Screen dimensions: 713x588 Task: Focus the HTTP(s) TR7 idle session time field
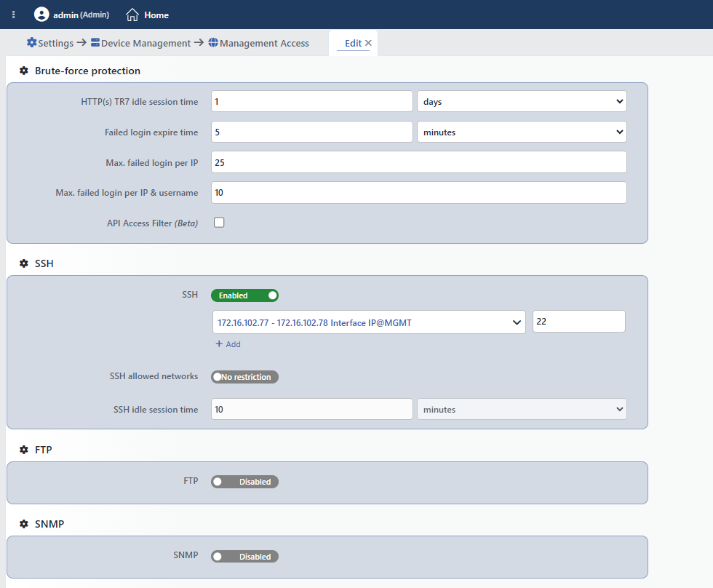click(x=312, y=101)
